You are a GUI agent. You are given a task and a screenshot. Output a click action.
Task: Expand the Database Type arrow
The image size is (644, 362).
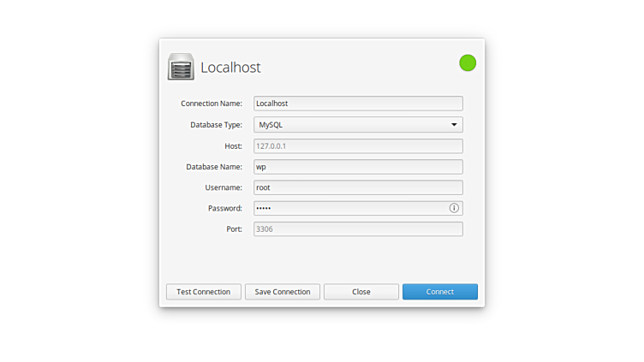tap(454, 125)
